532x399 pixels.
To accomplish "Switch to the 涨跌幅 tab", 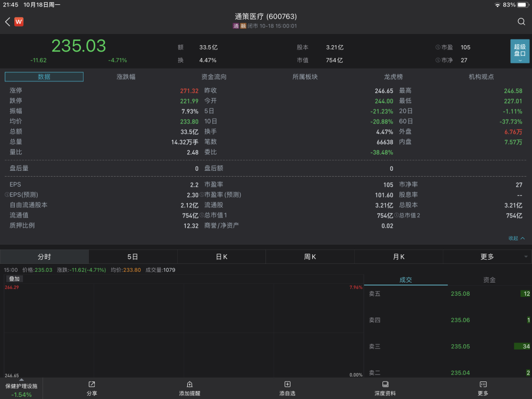I will click(x=126, y=77).
